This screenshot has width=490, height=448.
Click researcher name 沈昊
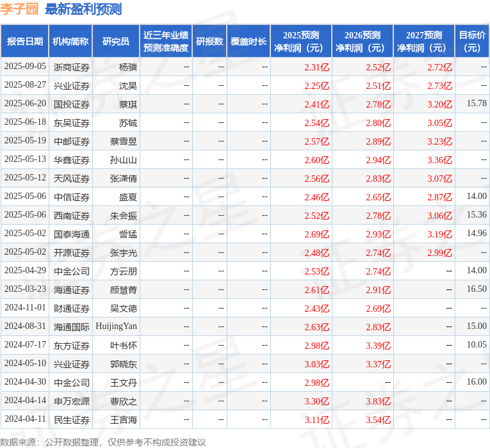point(128,86)
